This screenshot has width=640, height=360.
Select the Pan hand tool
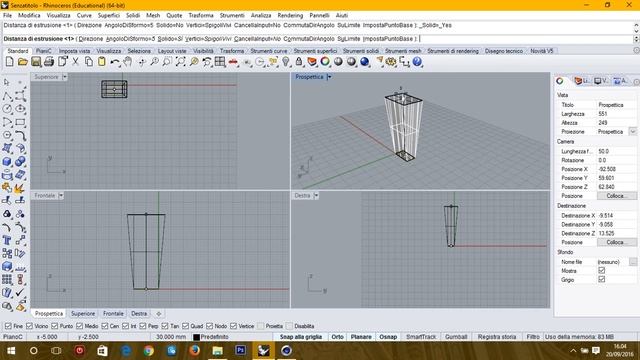point(128,62)
